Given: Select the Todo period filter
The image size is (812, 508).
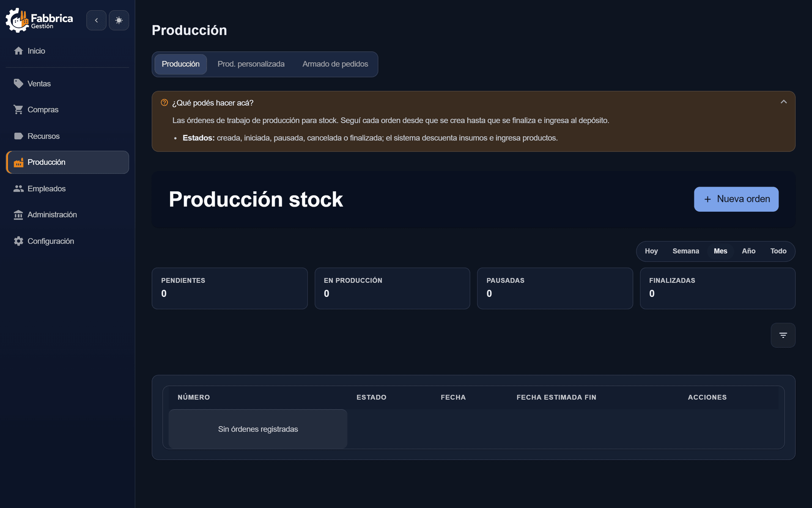Looking at the screenshot, I should pyautogui.click(x=778, y=251).
